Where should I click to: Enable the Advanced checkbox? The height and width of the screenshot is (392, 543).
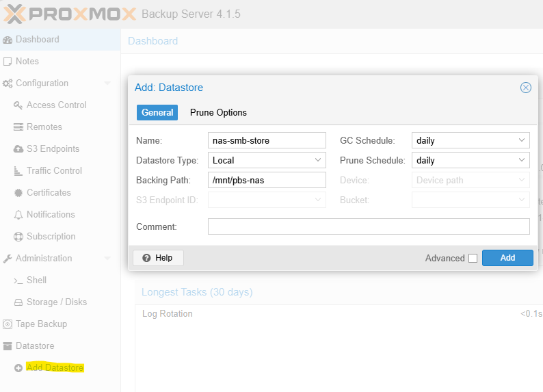click(x=473, y=258)
